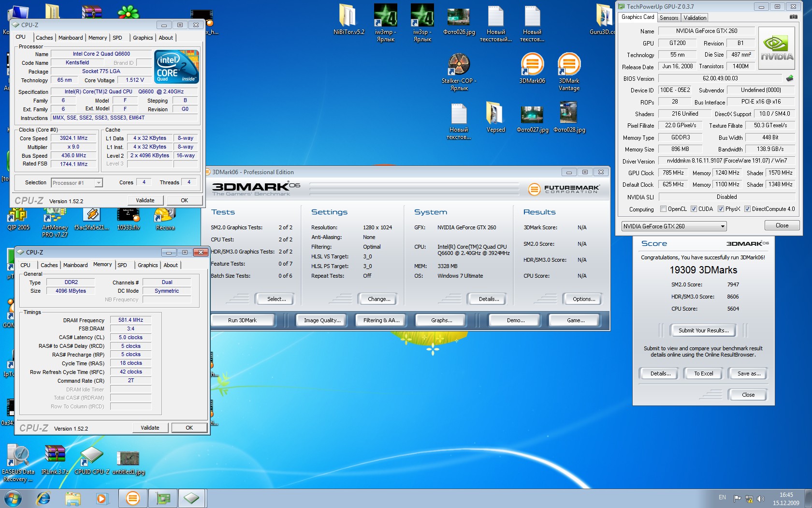Click the Run 3DMark button

pos(243,320)
